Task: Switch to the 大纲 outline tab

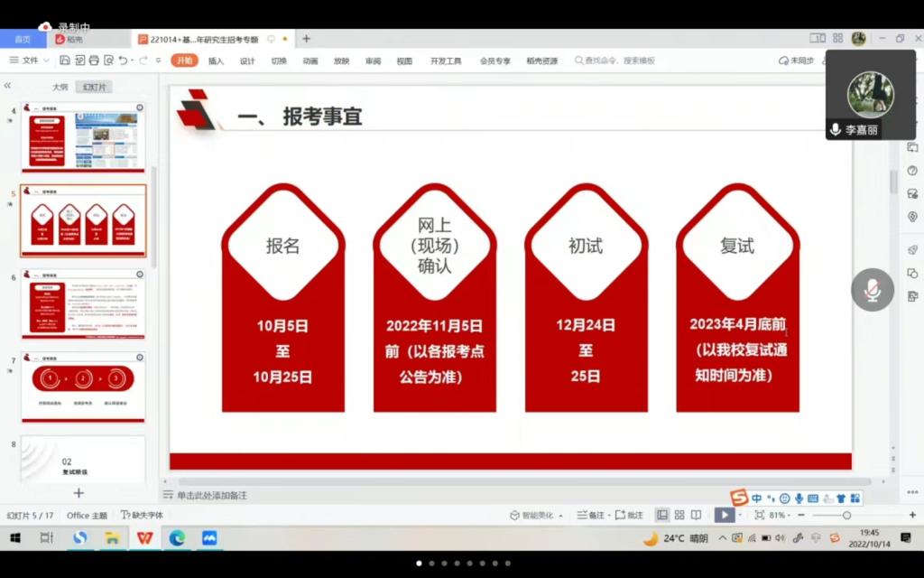Action: [x=60, y=87]
